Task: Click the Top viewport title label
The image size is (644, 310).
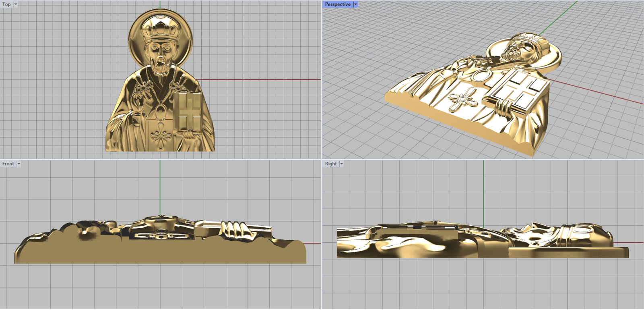Action: (6, 4)
